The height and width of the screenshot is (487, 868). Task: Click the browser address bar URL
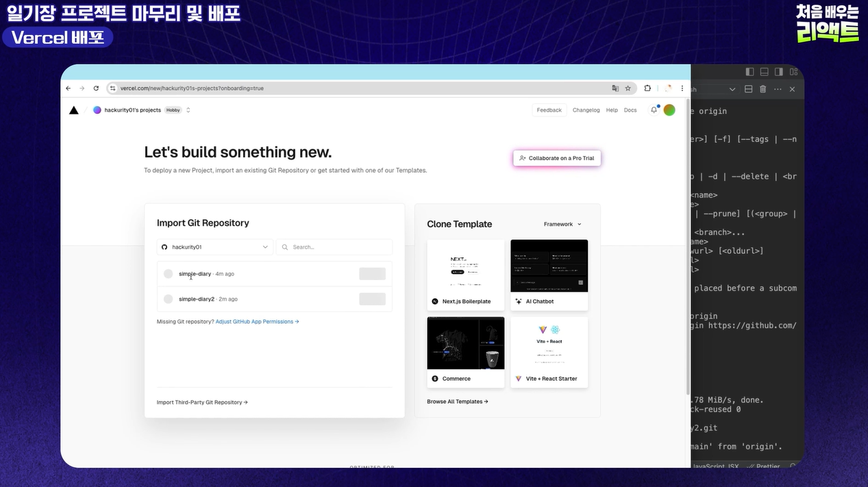[192, 88]
